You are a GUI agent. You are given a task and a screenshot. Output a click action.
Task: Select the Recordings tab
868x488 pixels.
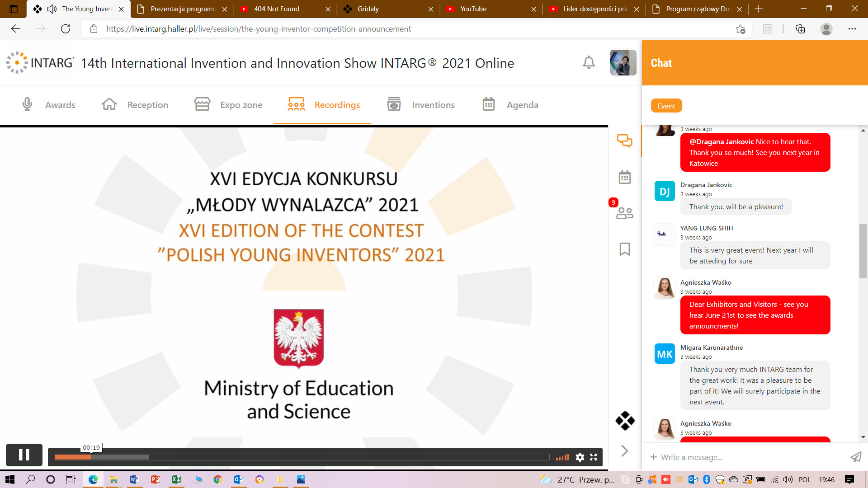[x=324, y=105]
